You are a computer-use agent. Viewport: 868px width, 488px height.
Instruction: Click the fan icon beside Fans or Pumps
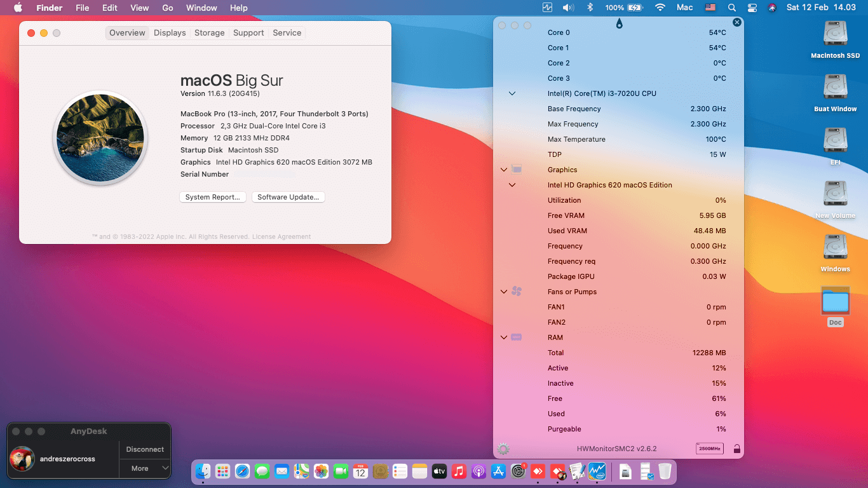click(517, 292)
